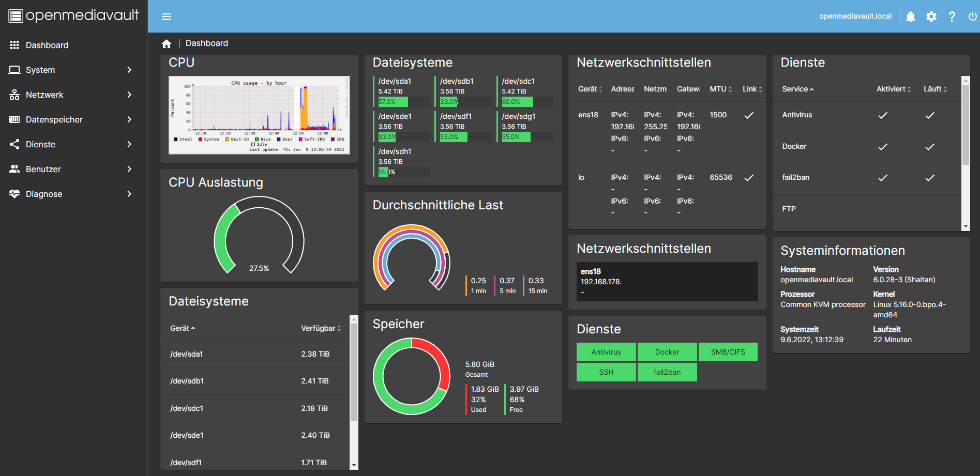980x476 pixels.
Task: Sort services table by Aktiviert column
Action: coord(894,89)
